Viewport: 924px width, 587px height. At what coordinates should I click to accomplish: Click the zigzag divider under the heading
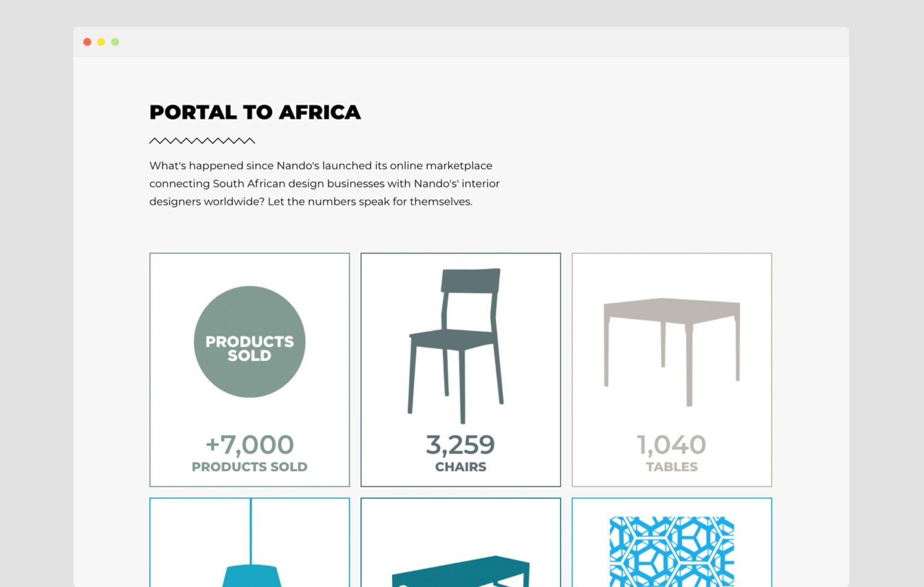click(x=202, y=141)
